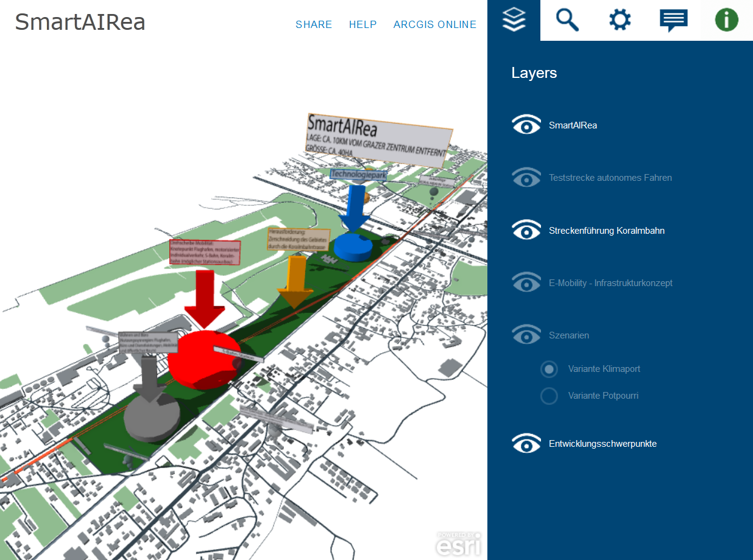753x560 pixels.
Task: Open the Settings gear panel
Action: pyautogui.click(x=620, y=20)
